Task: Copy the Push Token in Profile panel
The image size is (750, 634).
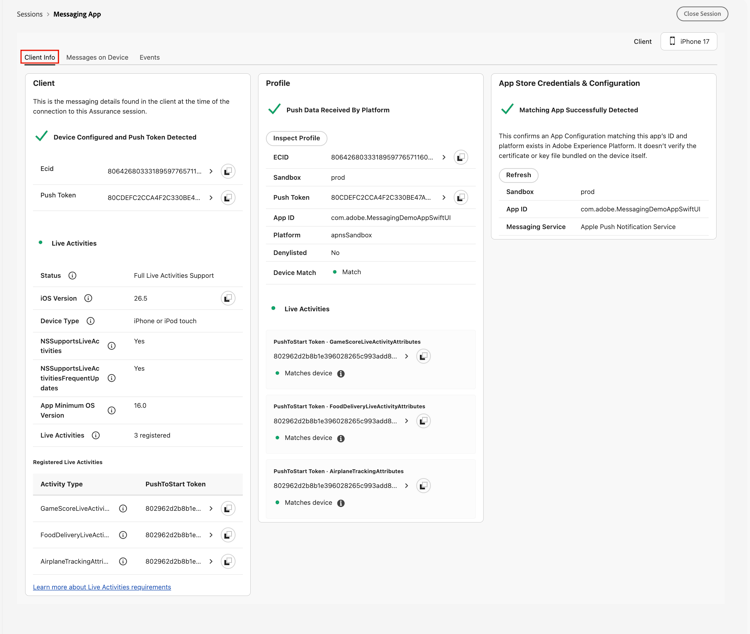Action: pyautogui.click(x=461, y=198)
